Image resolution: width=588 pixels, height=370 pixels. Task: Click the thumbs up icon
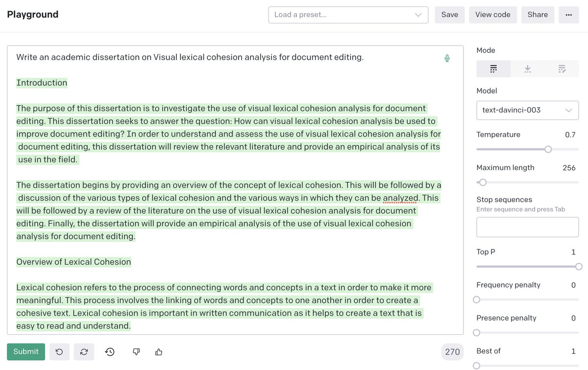point(158,352)
